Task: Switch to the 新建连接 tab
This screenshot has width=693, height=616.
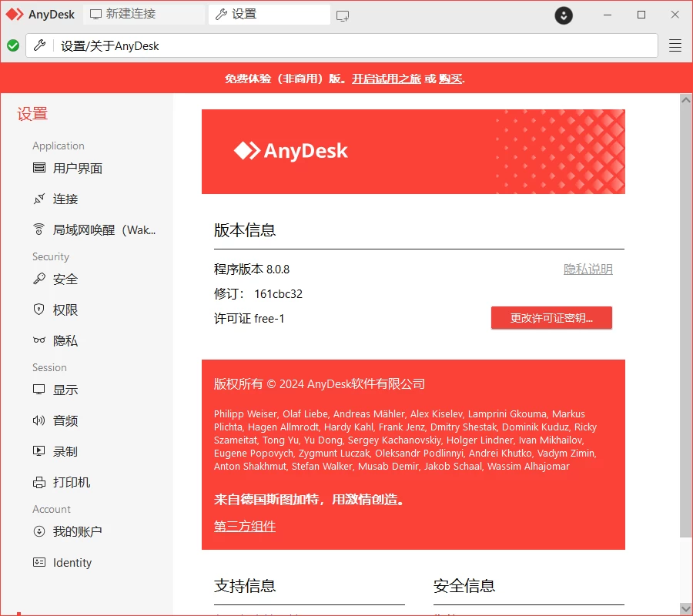Action: pyautogui.click(x=144, y=15)
